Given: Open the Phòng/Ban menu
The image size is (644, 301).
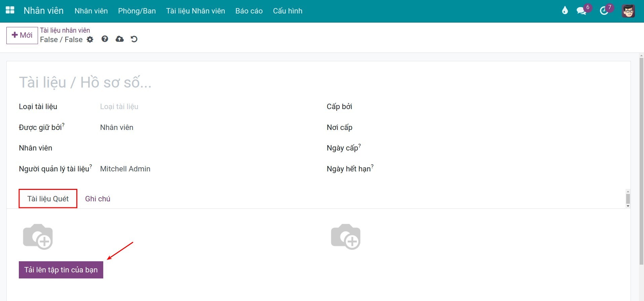Looking at the screenshot, I should pyautogui.click(x=137, y=11).
